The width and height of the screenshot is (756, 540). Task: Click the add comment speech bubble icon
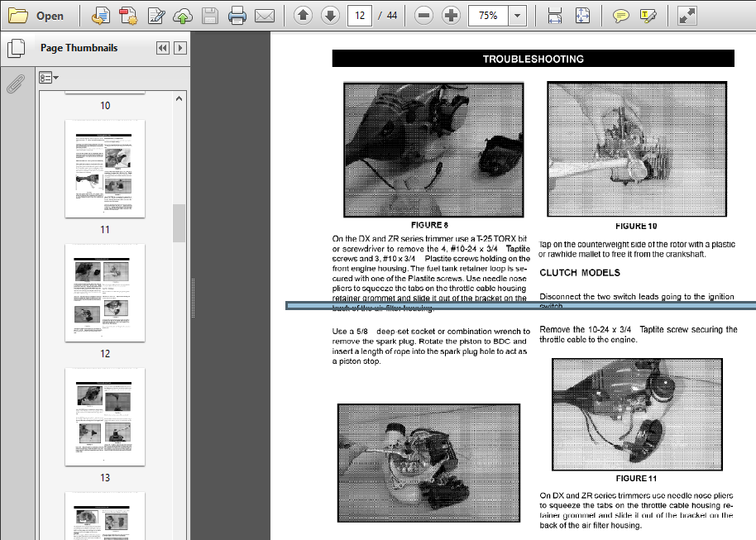tap(620, 16)
